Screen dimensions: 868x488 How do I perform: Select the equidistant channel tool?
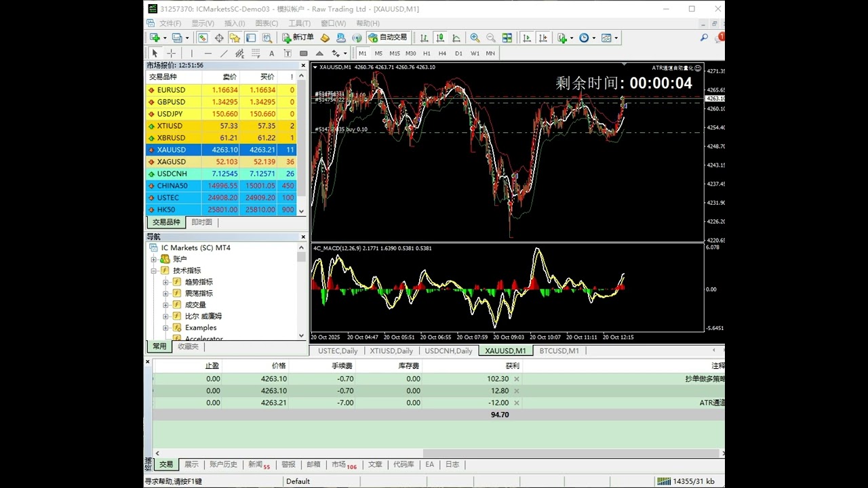pos(239,53)
